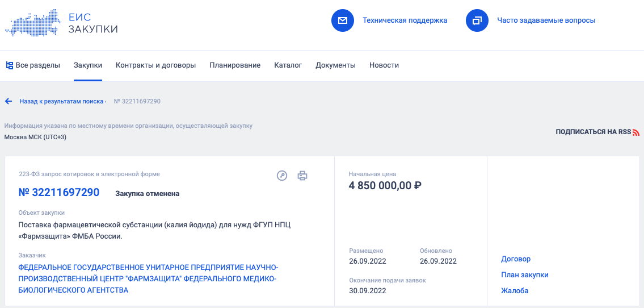Open procurement number № 32211697290 link

coord(59,193)
